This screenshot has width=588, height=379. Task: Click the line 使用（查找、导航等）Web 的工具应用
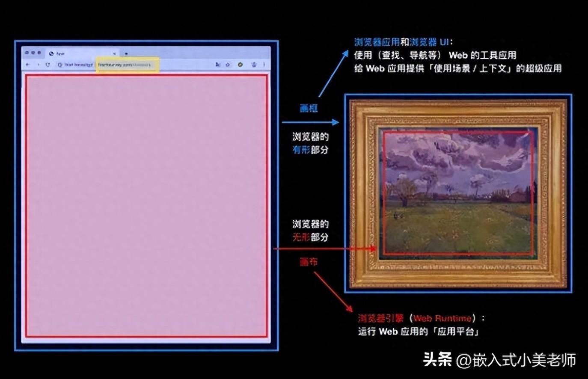point(435,55)
